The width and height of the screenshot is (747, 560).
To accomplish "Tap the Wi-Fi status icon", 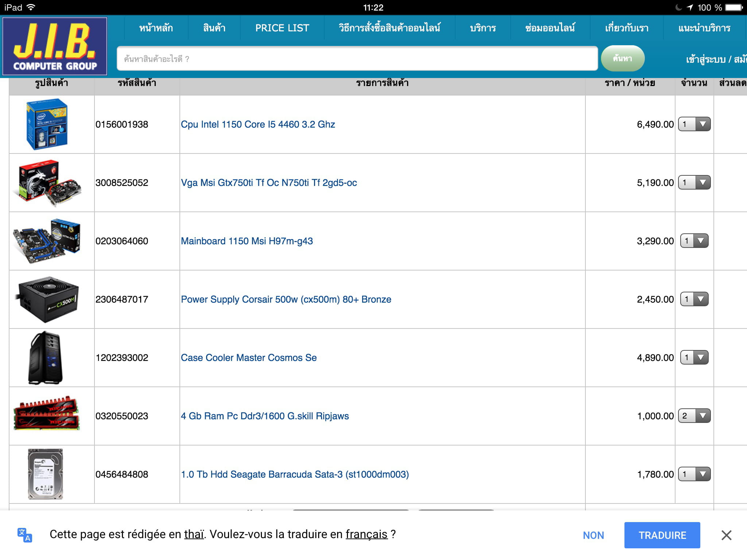I will (31, 7).
